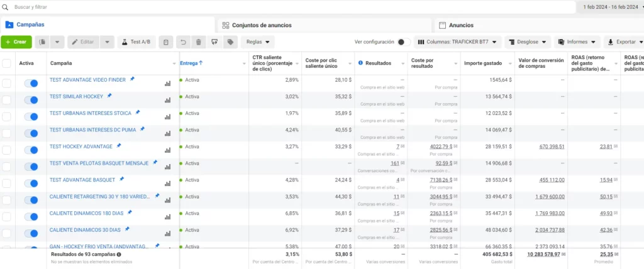Screen dimensions: 644x269
Task: Click the undo arrow icon
Action: coord(182,42)
